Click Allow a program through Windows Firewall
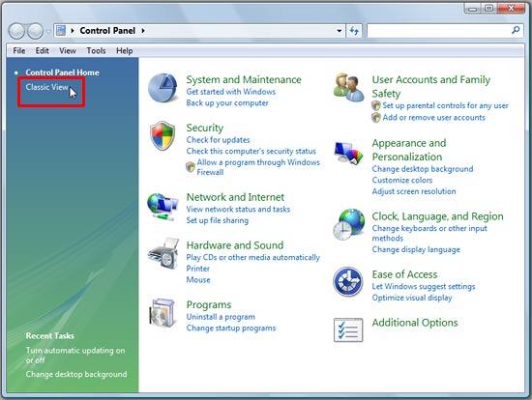 click(258, 167)
